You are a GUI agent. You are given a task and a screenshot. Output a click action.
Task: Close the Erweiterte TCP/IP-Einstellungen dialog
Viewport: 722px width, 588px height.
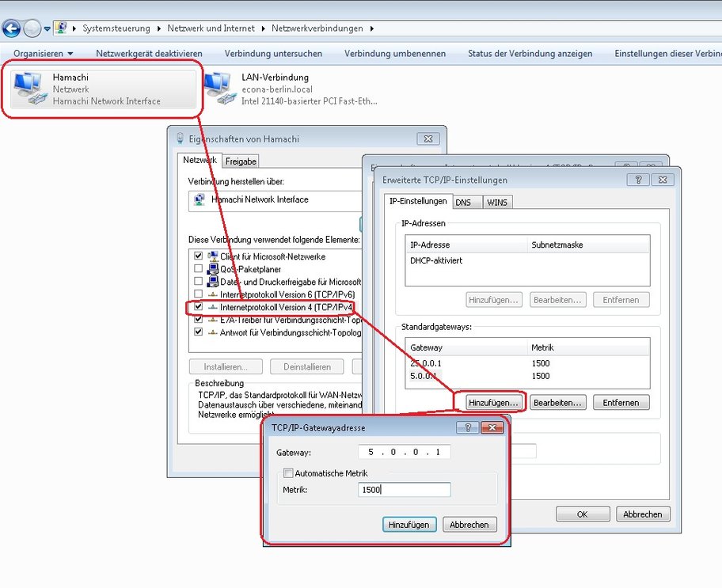663,180
